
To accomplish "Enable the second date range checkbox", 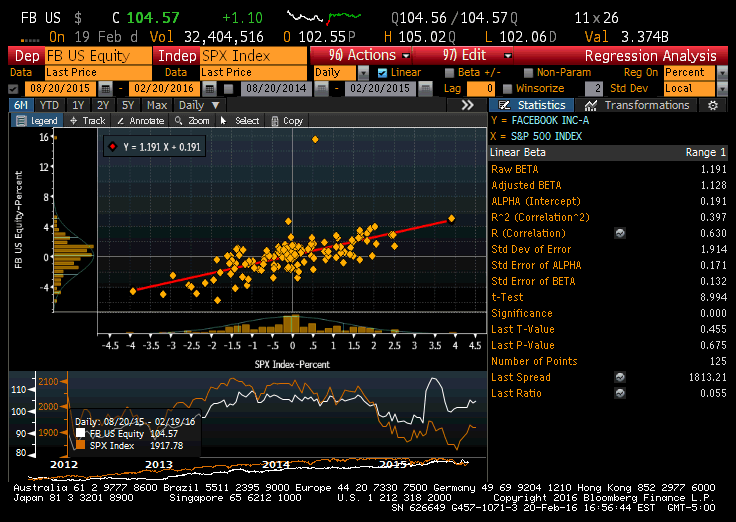I will coord(229,89).
